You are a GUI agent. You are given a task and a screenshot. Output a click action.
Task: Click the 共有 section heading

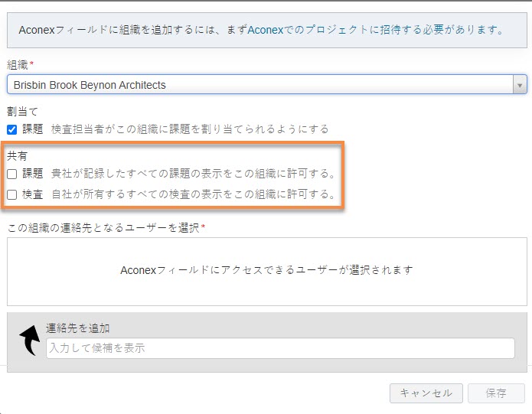point(17,156)
